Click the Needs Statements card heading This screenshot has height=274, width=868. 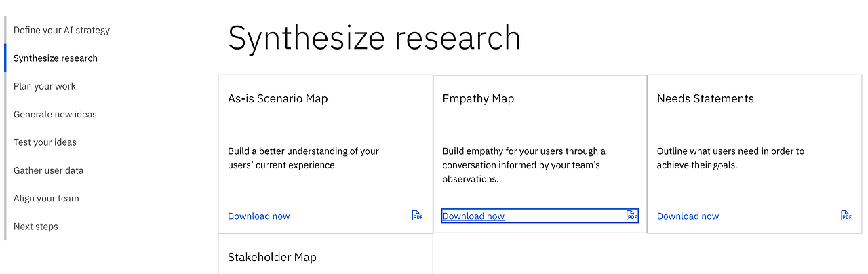[705, 98]
